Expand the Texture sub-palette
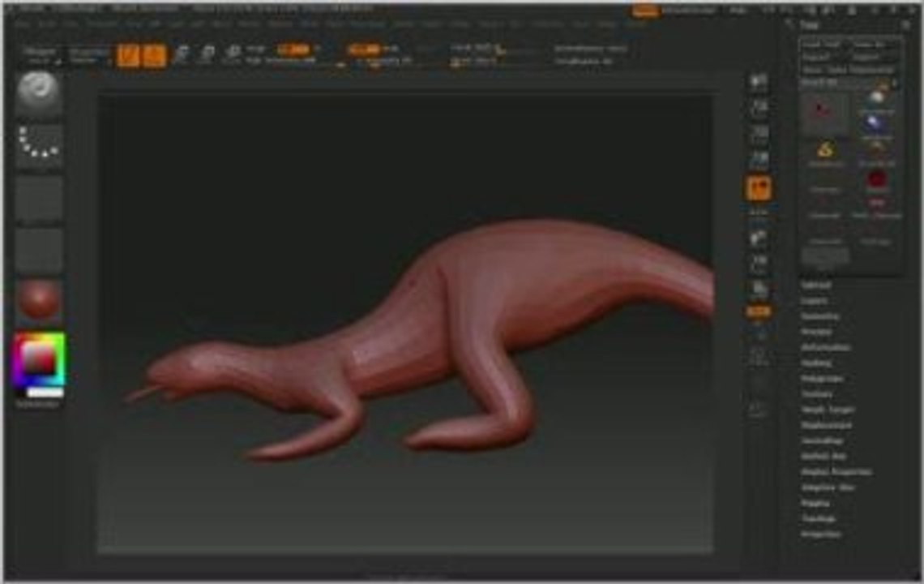 [x=816, y=394]
